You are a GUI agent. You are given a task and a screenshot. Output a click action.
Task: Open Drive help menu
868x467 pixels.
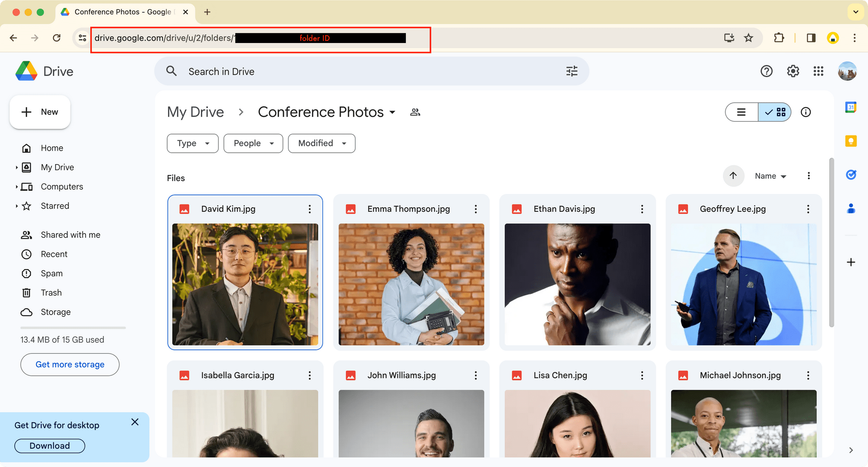(767, 71)
